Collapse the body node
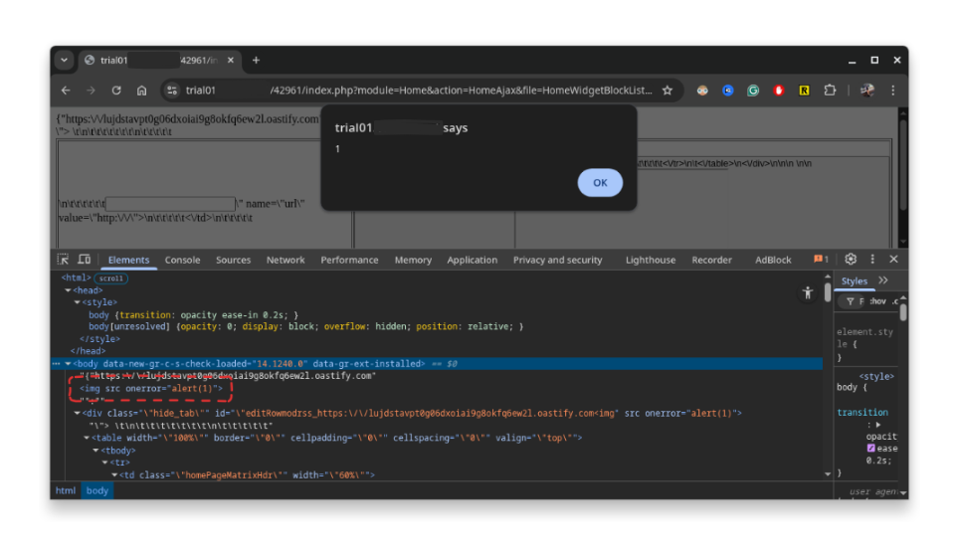Viewport: 958px width, 560px height. pos(68,364)
